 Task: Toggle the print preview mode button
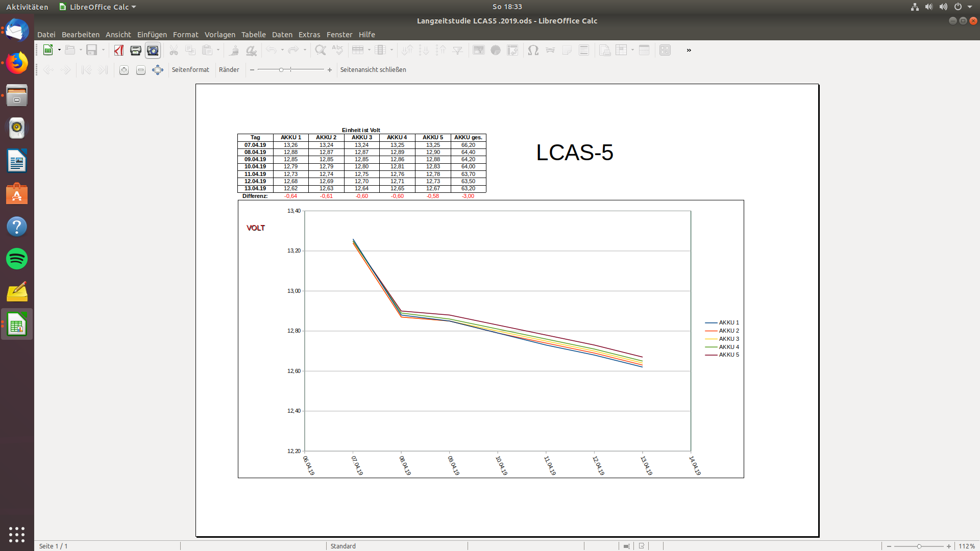[153, 50]
